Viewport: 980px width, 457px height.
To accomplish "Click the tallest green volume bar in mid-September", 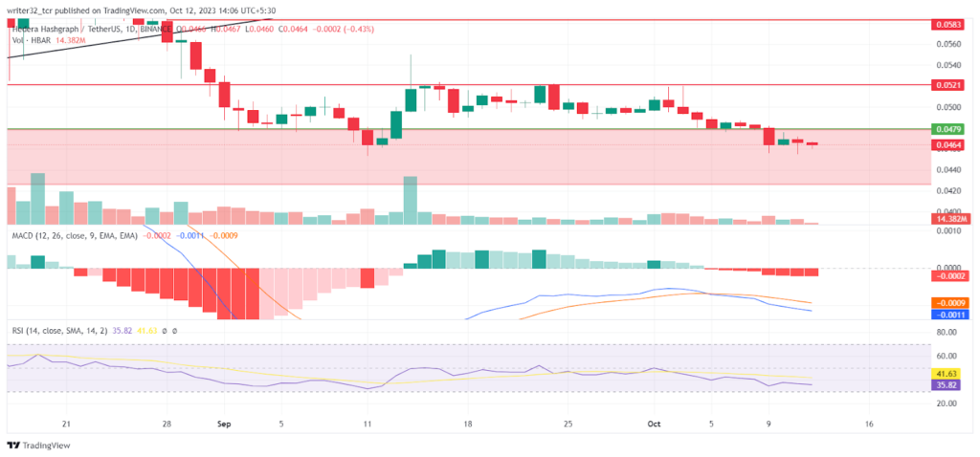I will pos(410,201).
